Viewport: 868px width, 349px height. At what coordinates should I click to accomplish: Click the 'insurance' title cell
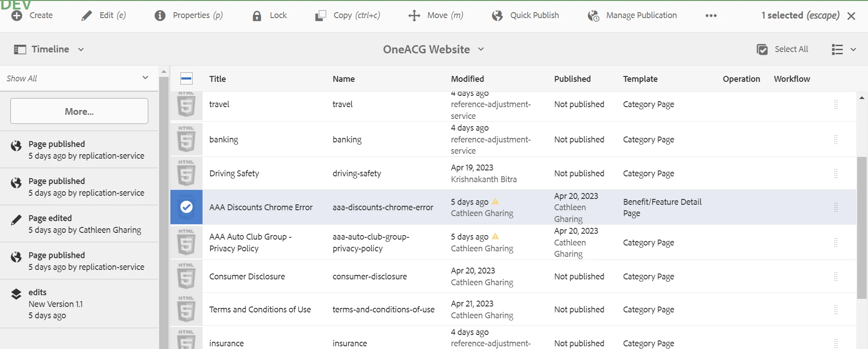(x=226, y=343)
